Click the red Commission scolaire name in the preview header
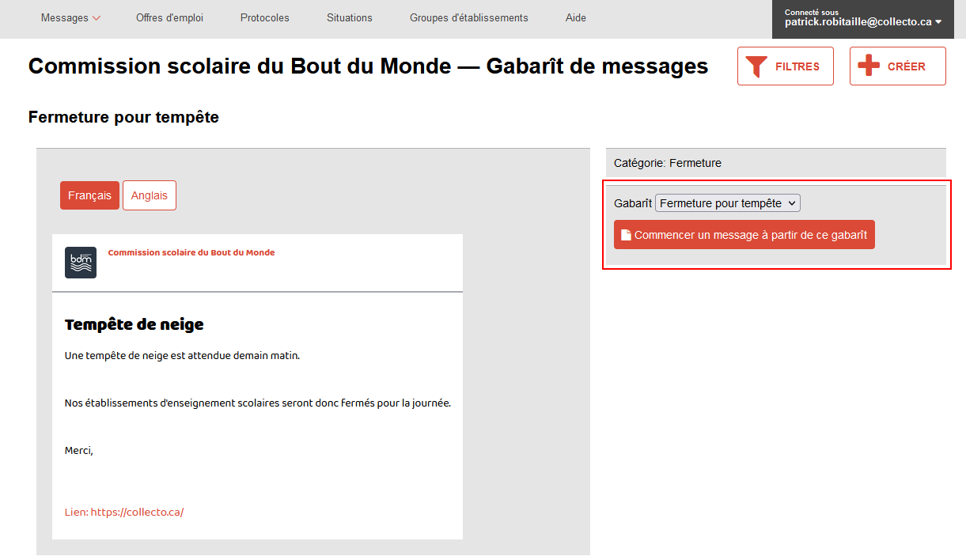The width and height of the screenshot is (966, 560). [x=191, y=253]
